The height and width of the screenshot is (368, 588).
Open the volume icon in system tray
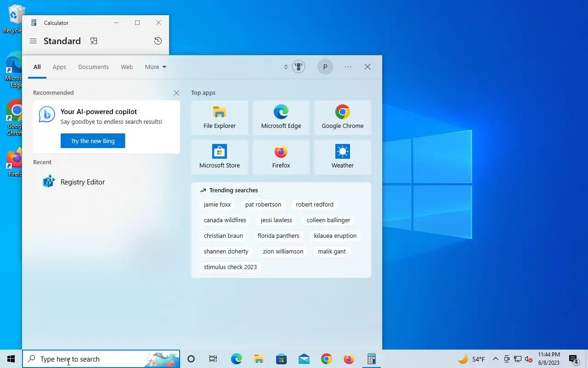(528, 359)
